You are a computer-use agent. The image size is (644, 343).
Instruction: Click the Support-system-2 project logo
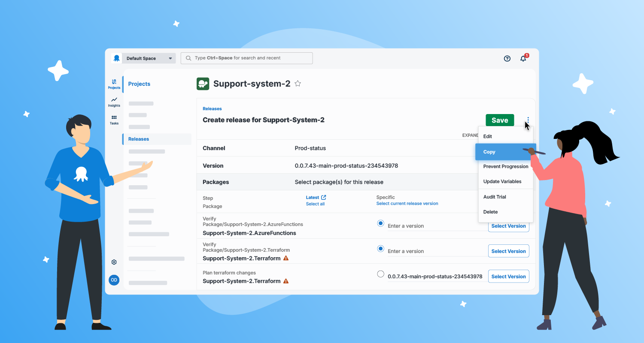point(203,84)
